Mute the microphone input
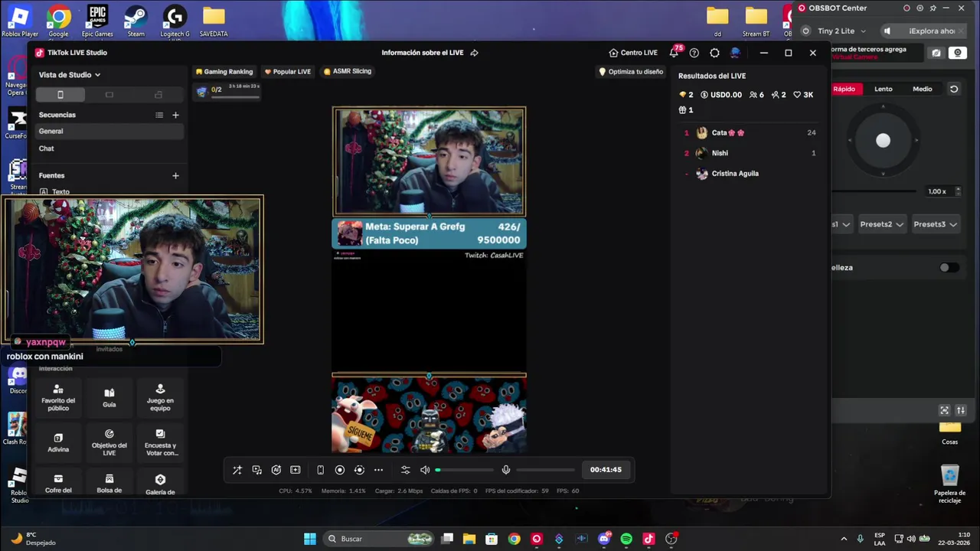 tap(506, 470)
